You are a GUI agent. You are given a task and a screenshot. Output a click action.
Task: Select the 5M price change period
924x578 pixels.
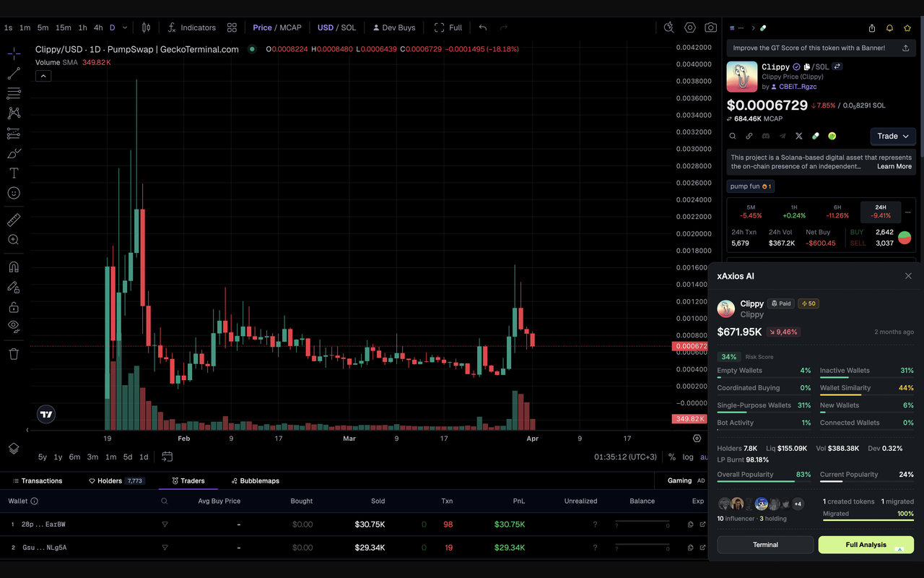[751, 212]
